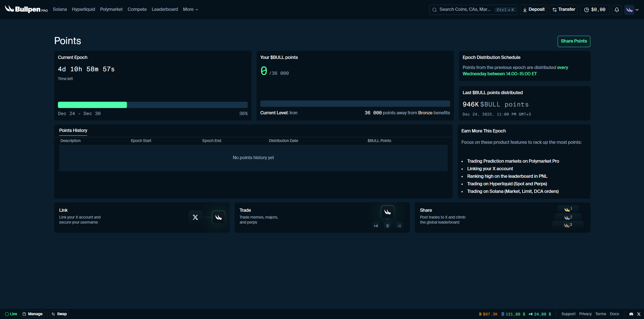Click the Deposit button
The height and width of the screenshot is (319, 644).
533,10
